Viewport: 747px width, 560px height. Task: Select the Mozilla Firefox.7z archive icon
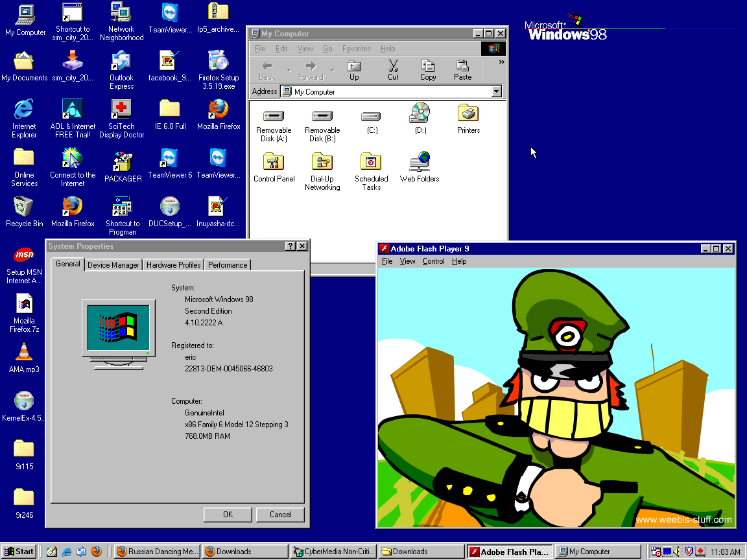pyautogui.click(x=24, y=313)
